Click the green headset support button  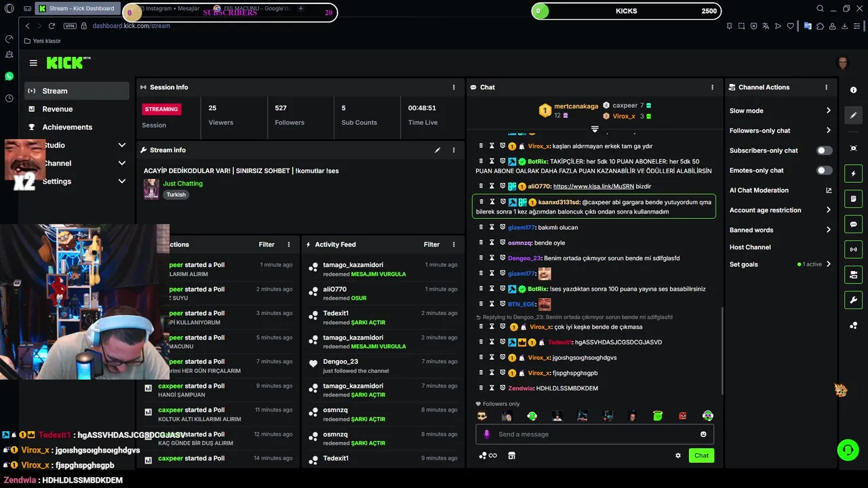[x=847, y=449]
